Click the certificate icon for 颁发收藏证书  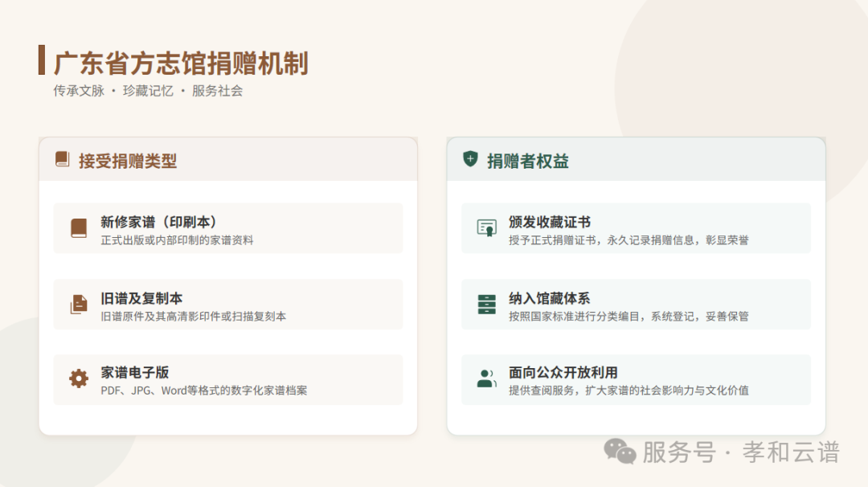[486, 228]
